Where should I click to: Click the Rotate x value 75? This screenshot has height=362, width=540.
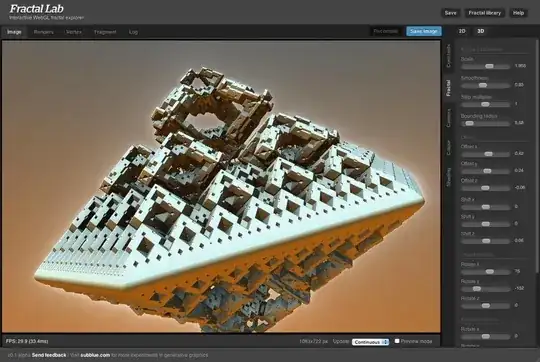pos(517,271)
